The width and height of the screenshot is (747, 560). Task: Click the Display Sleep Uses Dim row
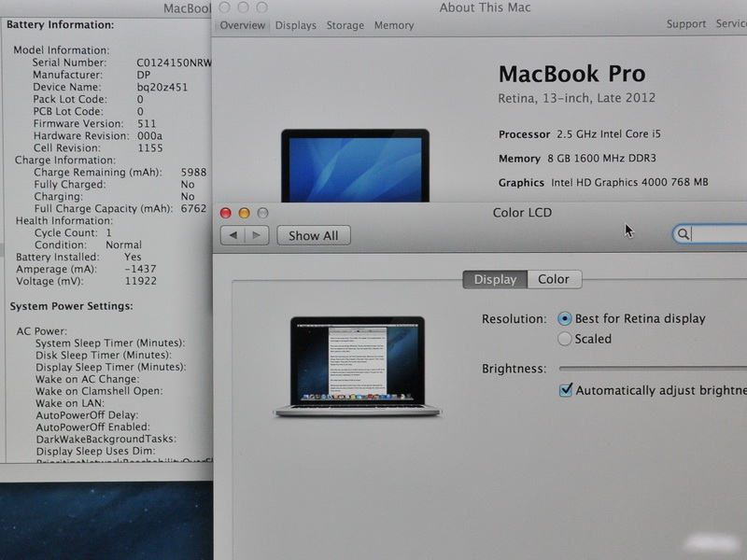[96, 451]
